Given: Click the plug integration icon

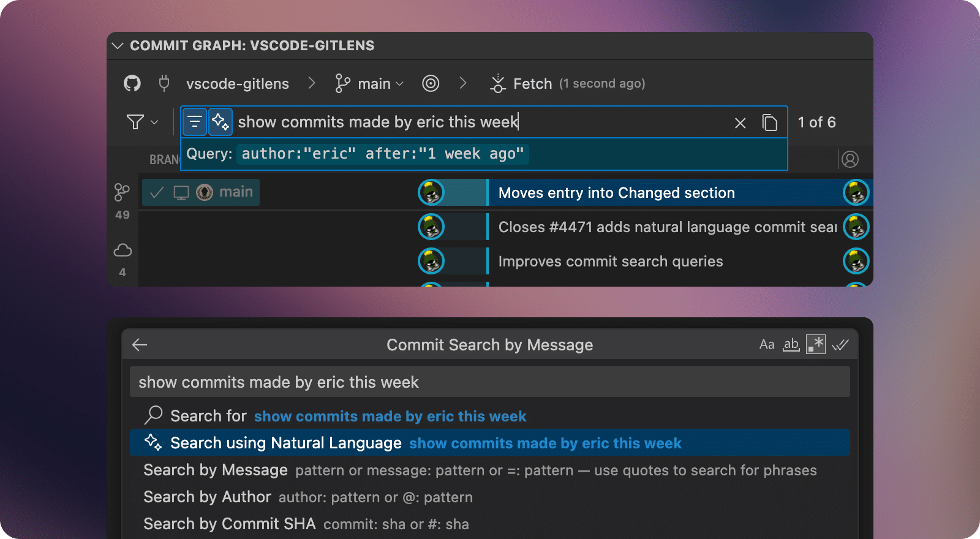Looking at the screenshot, I should [x=164, y=83].
